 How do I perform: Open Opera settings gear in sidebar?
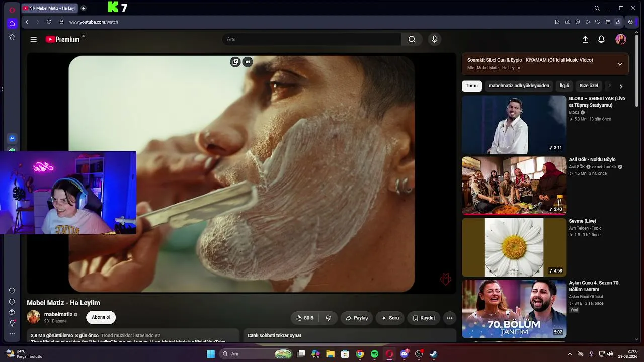click(x=12, y=312)
